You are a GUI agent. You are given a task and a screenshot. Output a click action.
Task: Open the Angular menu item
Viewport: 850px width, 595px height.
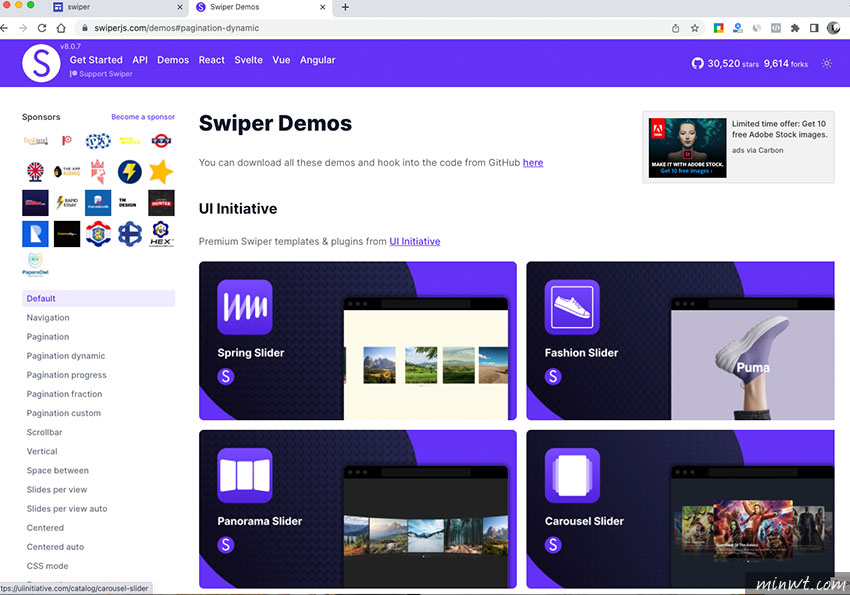click(x=318, y=60)
